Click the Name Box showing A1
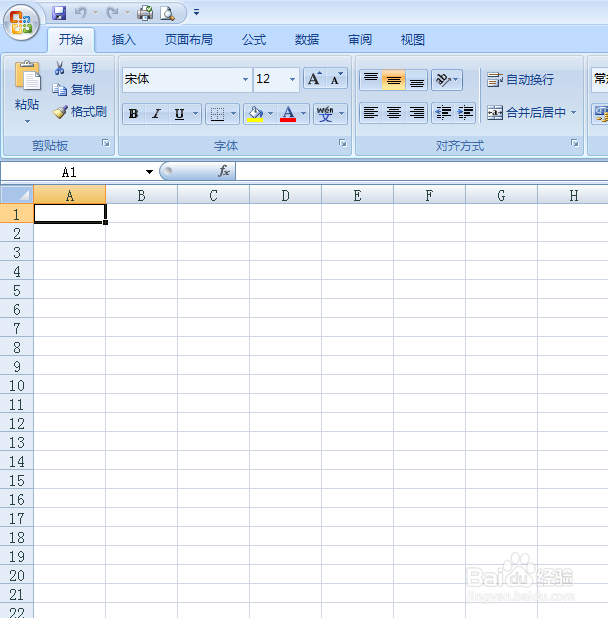This screenshot has width=608, height=618. 72,172
